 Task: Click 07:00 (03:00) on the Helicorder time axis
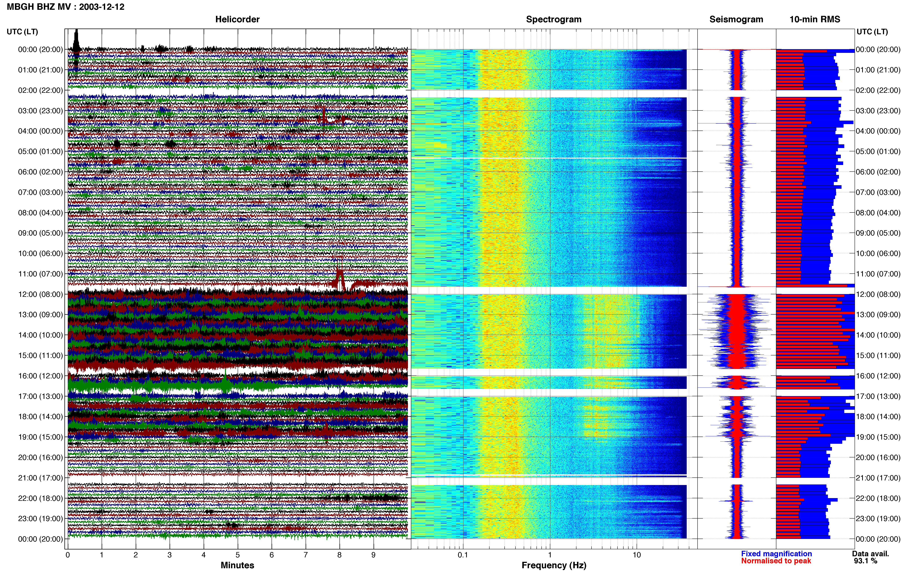40,192
